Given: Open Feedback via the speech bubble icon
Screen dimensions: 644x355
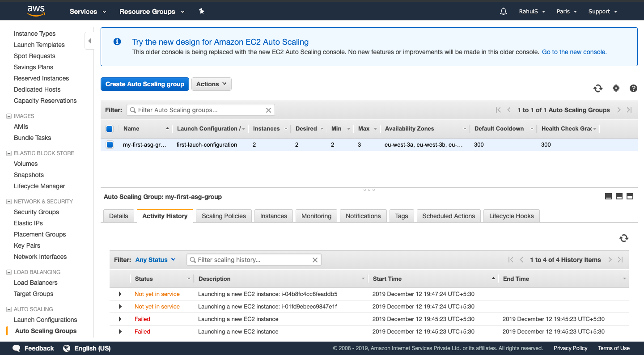Looking at the screenshot, I should click(16, 348).
